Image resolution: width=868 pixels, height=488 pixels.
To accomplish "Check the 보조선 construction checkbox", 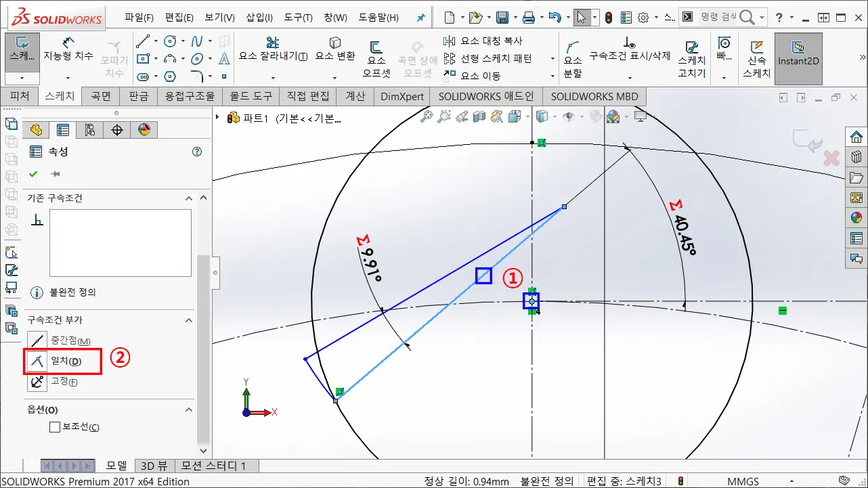I will tap(56, 427).
